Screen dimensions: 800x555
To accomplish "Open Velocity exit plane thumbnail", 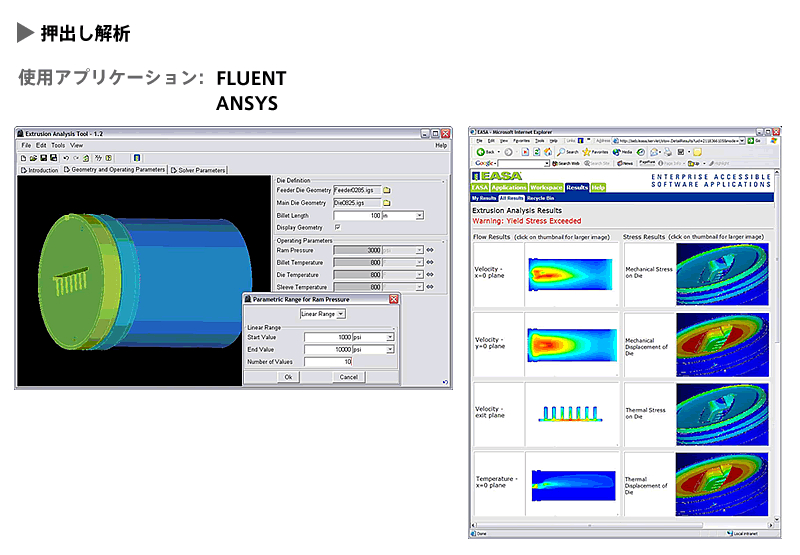I will click(571, 414).
